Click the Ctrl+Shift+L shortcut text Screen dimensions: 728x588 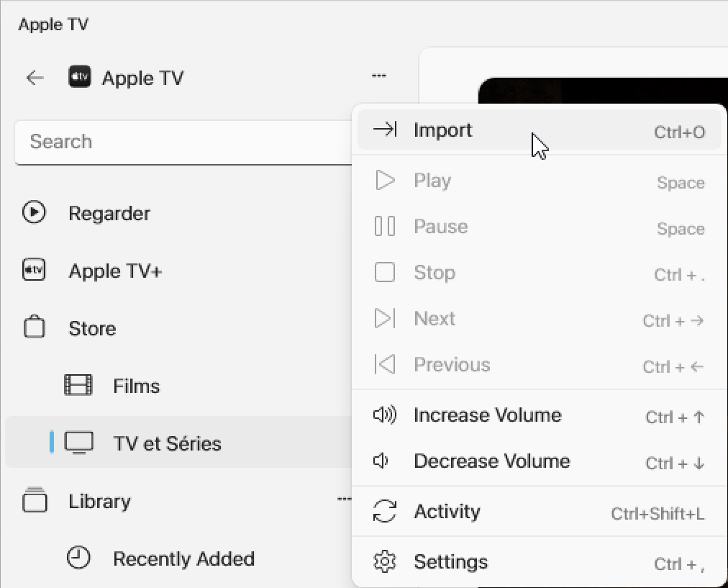(x=658, y=514)
